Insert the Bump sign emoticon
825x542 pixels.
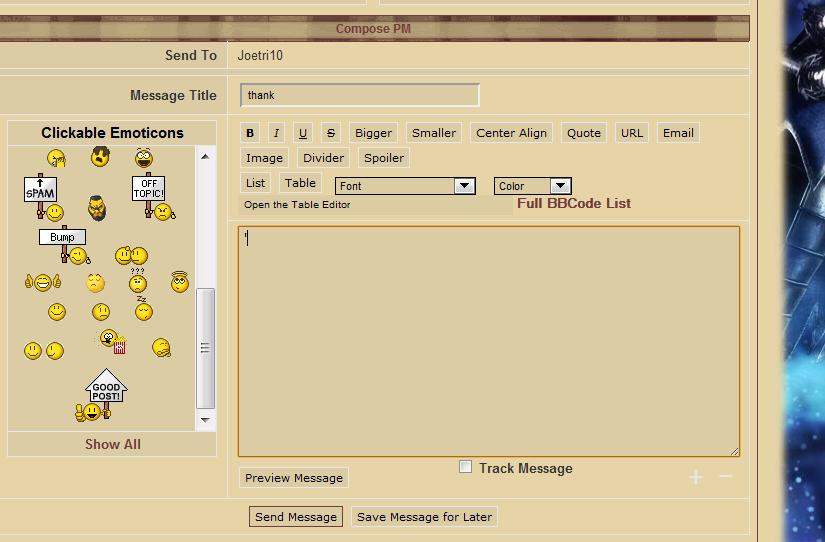click(66, 246)
